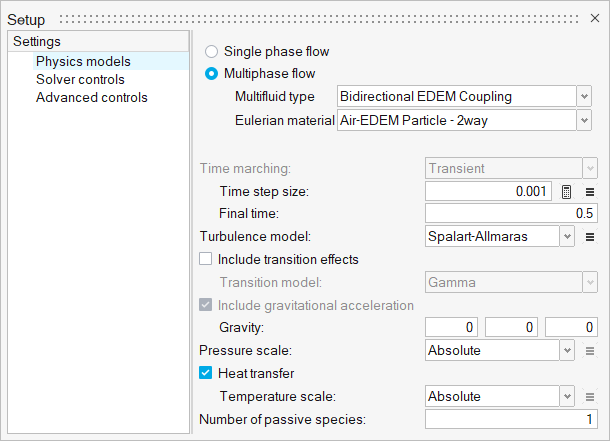Expand the Multifluid type dropdown
Screen dimensions: 610x441
(x=584, y=97)
